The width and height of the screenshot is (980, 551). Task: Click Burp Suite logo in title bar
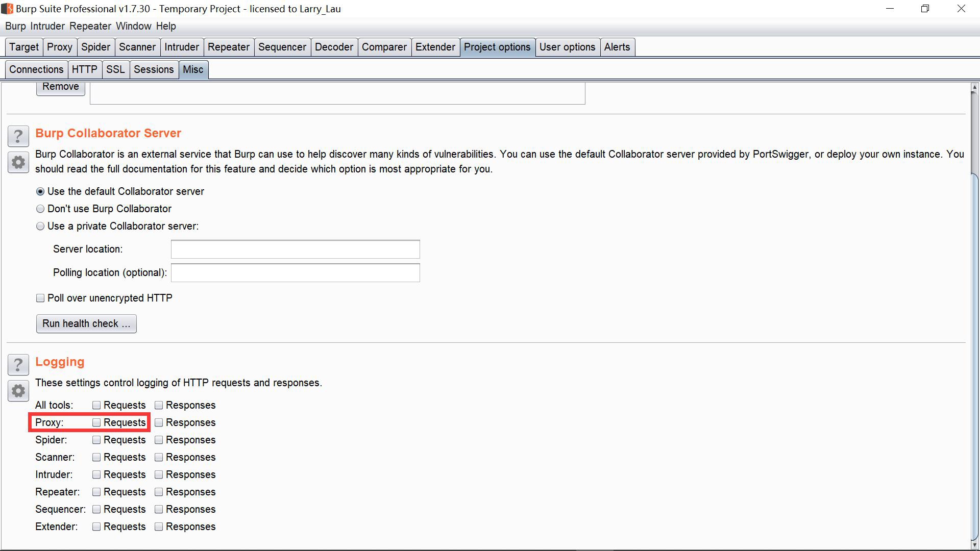pos(7,9)
